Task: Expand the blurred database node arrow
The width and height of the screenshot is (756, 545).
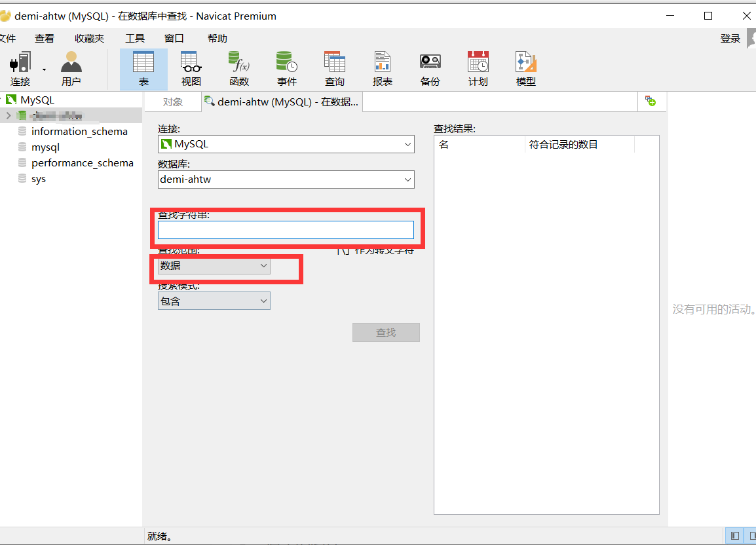Action: [9, 115]
